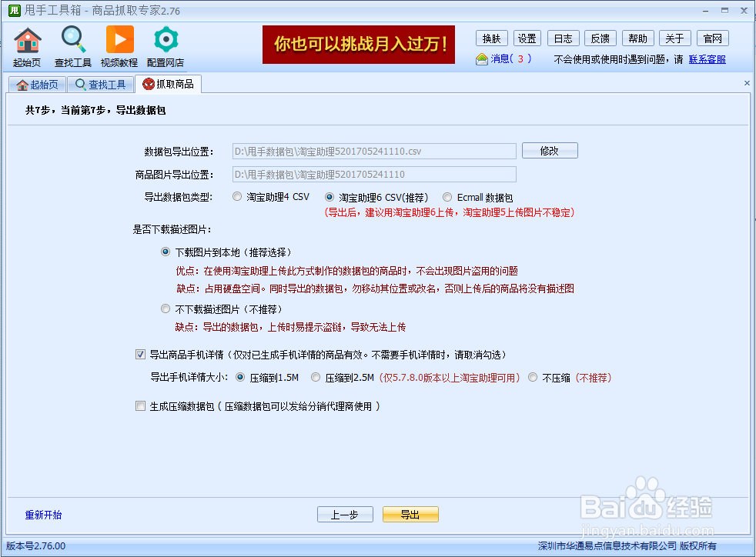Enable 生成压缩数据包 checkbox

pos(140,406)
